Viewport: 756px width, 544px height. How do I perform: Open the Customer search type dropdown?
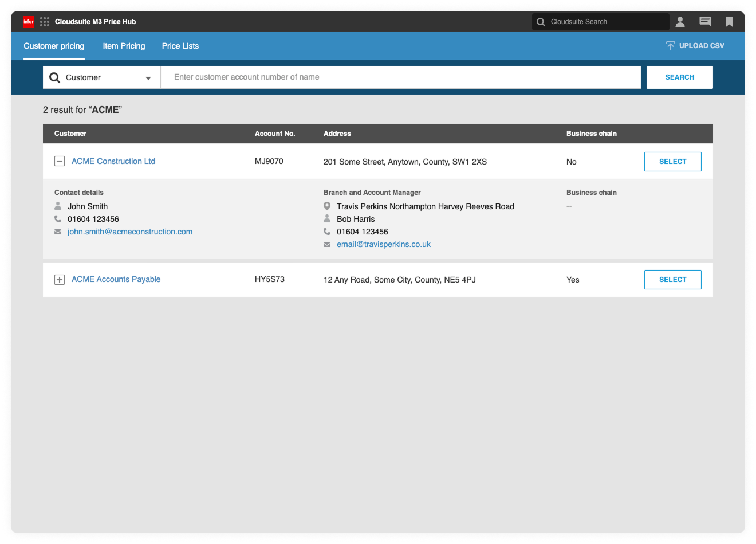click(x=101, y=77)
